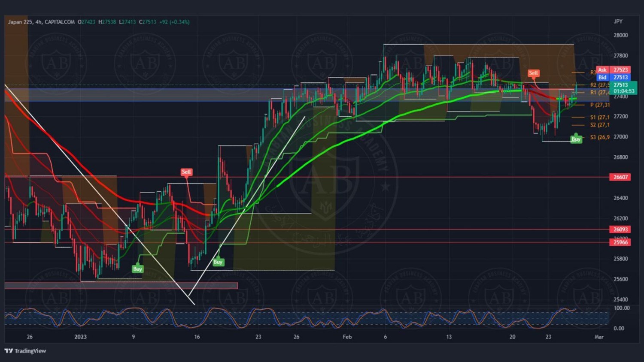Click the Ask 27523 price label
644x362 pixels.
click(614, 70)
